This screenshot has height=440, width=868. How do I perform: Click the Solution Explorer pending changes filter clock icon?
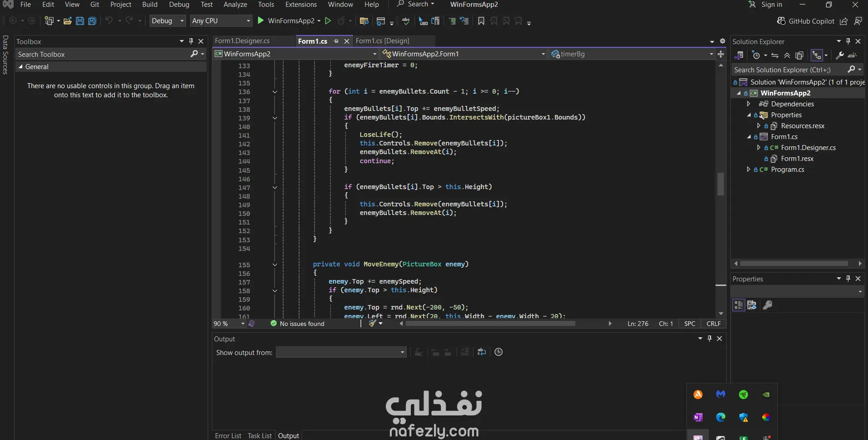click(x=756, y=55)
